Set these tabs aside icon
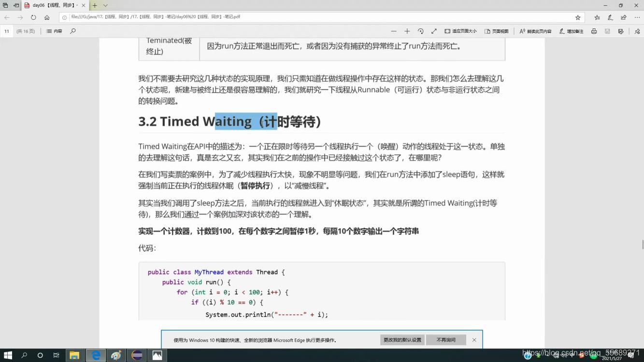This screenshot has width=644, height=362. coord(16,5)
